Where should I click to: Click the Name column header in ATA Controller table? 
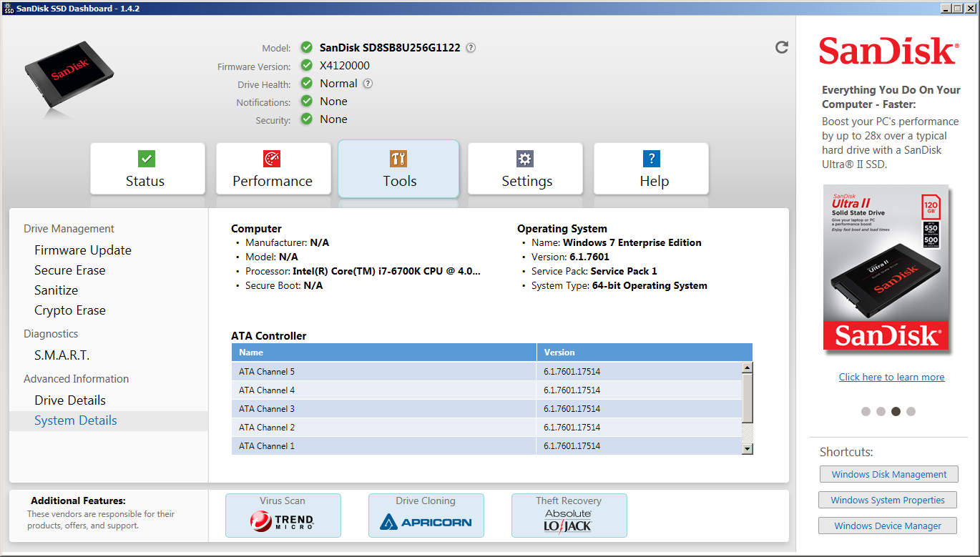[x=384, y=353]
